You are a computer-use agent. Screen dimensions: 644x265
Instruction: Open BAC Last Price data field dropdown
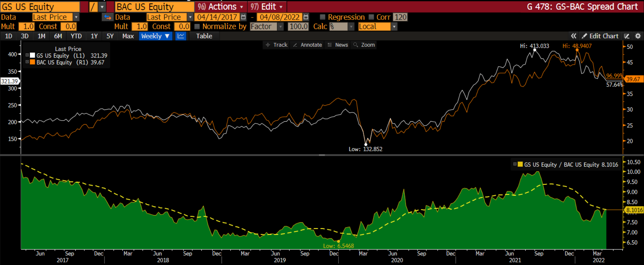pos(190,17)
